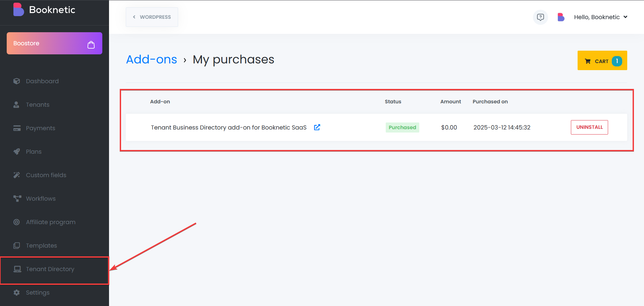Click the Payments card icon
Viewport: 644px width, 306px height.
click(17, 128)
